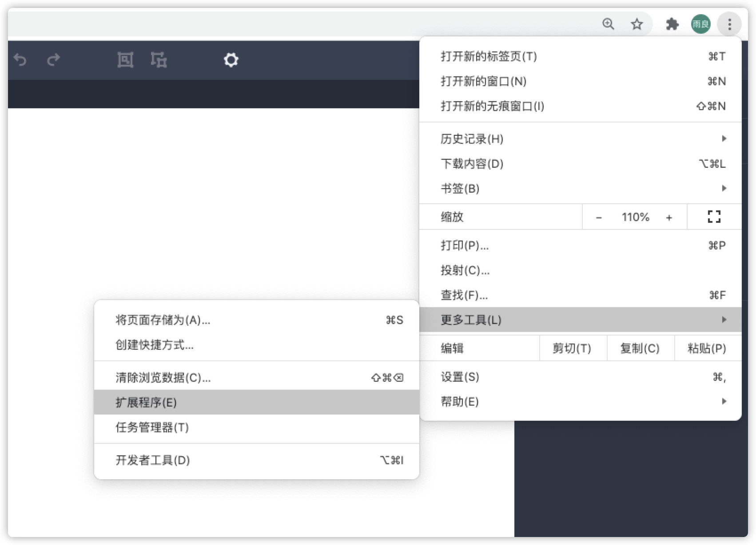
Task: Click the 剪切(T) button
Action: click(573, 348)
